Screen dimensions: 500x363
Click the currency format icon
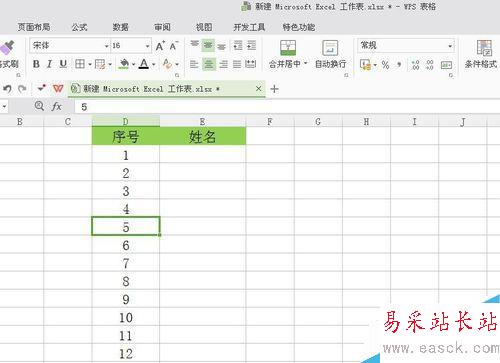(x=365, y=64)
